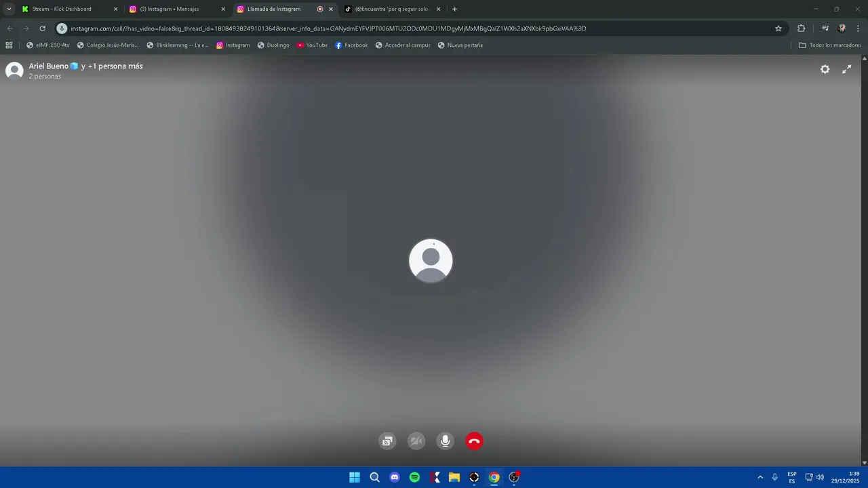Open the eJMF: ESO 4to bookmark
868x488 pixels.
pos(47,45)
